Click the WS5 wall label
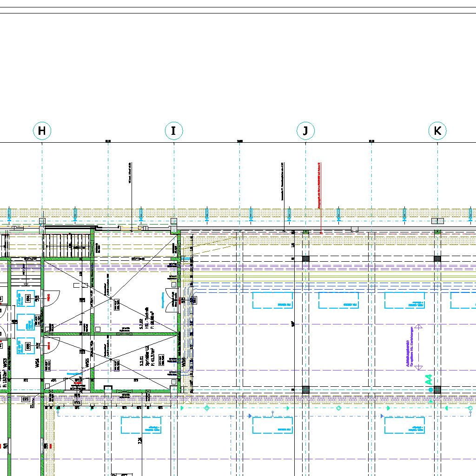This screenshot has width=476, height=476. (87, 363)
